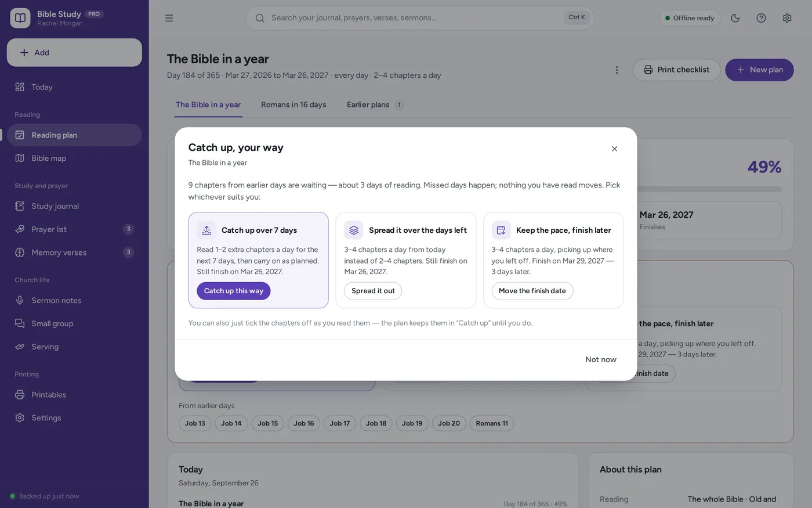Go to Study journal
The image size is (812, 508).
point(74,206)
